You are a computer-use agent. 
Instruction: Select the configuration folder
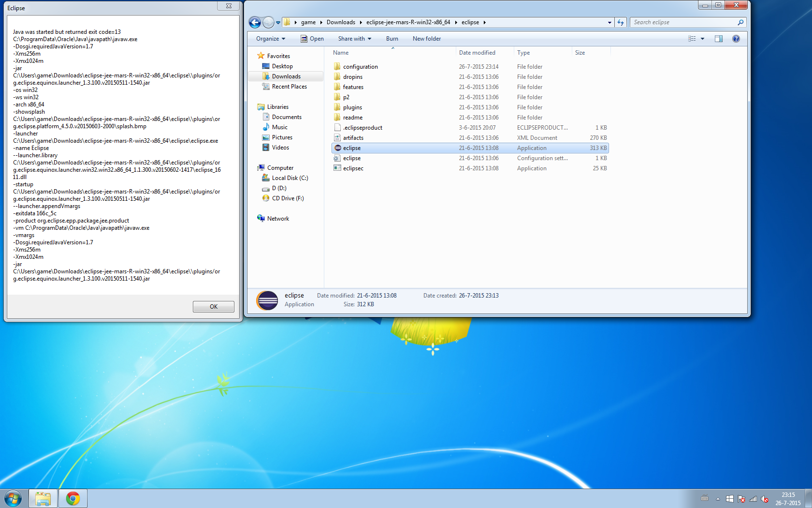click(x=470, y=67)
